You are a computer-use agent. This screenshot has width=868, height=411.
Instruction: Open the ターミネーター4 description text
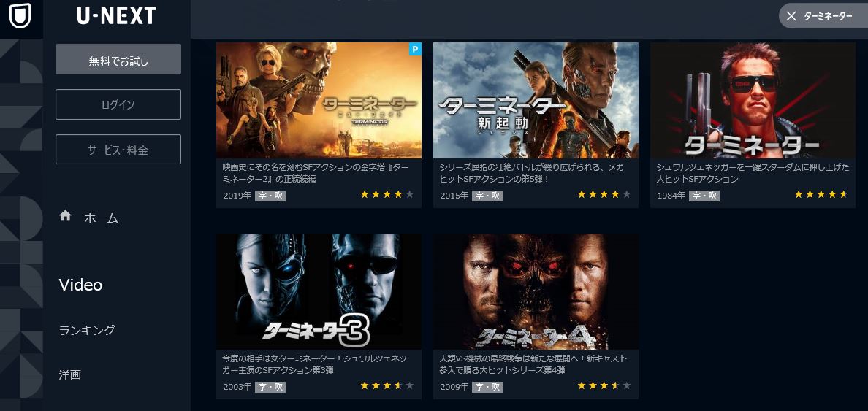[533, 364]
